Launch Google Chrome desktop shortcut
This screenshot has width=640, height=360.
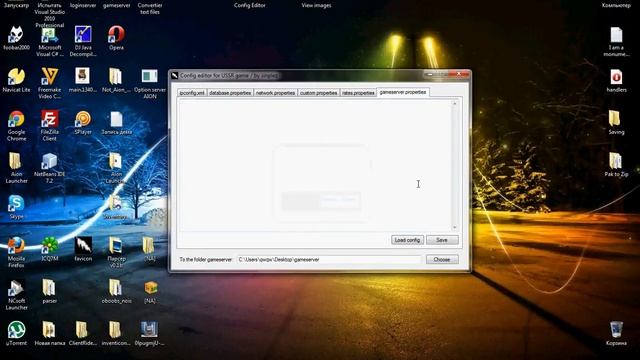click(x=16, y=119)
